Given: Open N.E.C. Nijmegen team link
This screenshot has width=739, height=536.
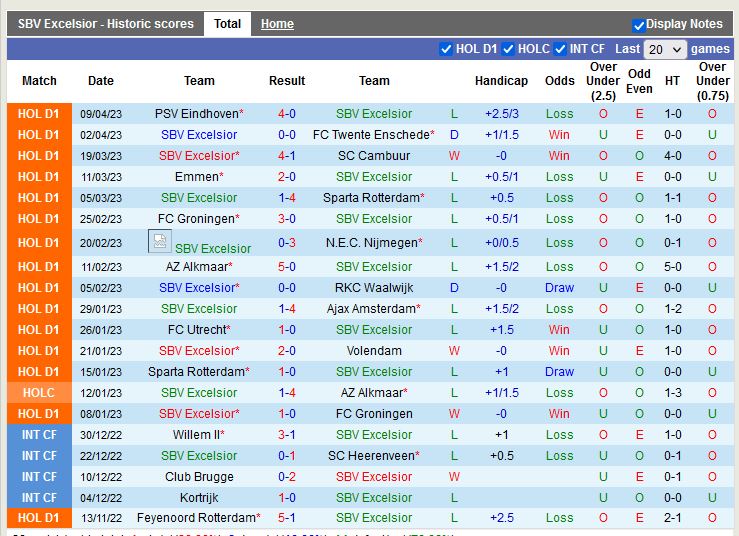Looking at the screenshot, I should [374, 243].
